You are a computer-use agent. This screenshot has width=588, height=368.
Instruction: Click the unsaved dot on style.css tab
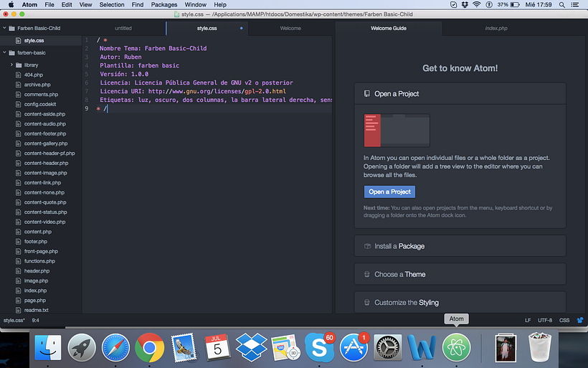241,28
